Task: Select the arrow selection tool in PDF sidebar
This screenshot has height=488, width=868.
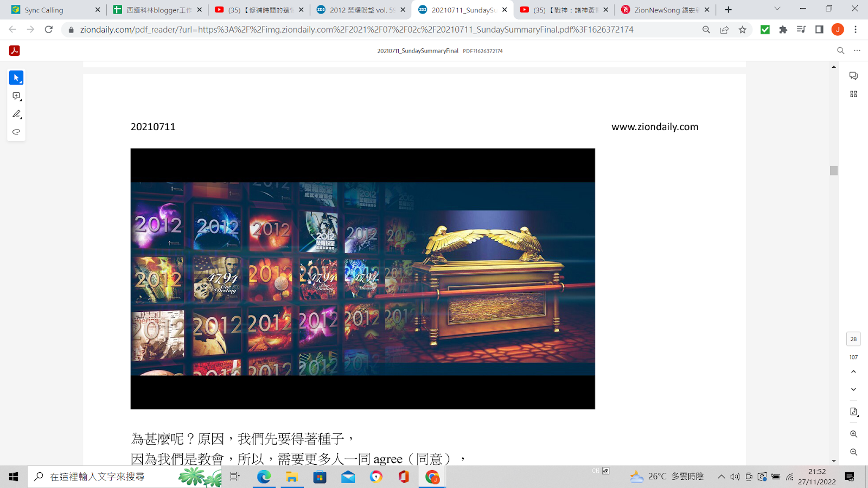Action: click(x=16, y=78)
